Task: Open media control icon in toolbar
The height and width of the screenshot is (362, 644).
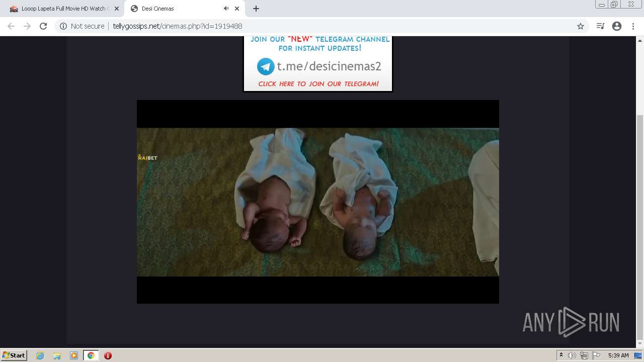Action: (x=600, y=26)
